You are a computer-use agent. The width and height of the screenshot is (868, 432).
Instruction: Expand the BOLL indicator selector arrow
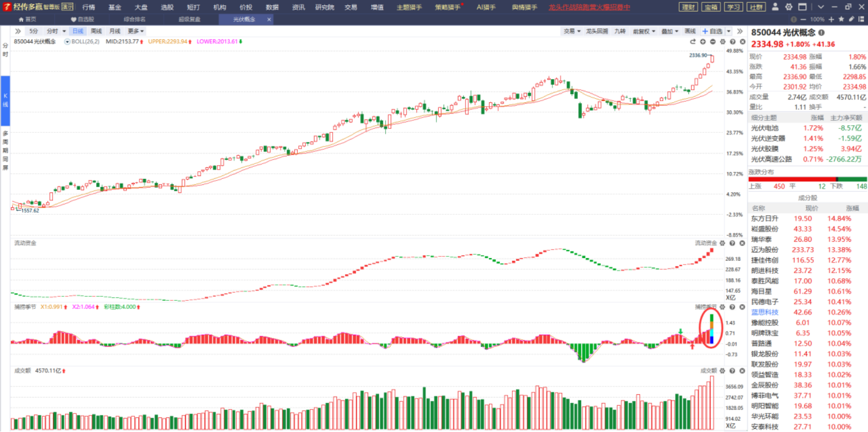click(x=67, y=42)
